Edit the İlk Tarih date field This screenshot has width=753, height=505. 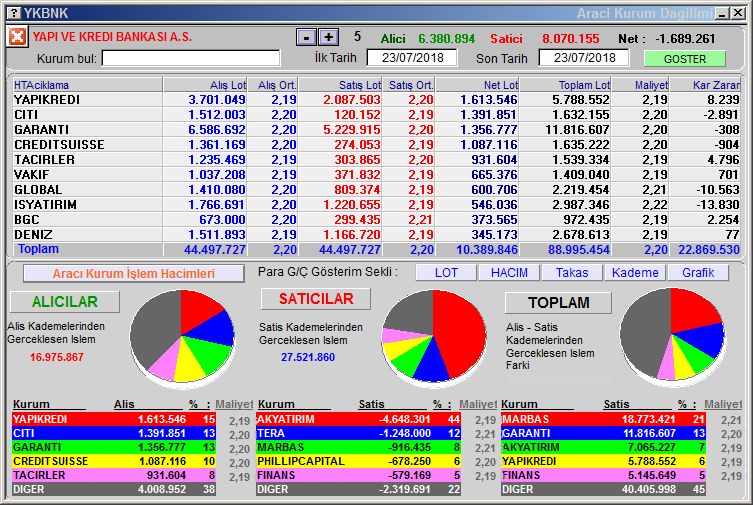tap(412, 58)
